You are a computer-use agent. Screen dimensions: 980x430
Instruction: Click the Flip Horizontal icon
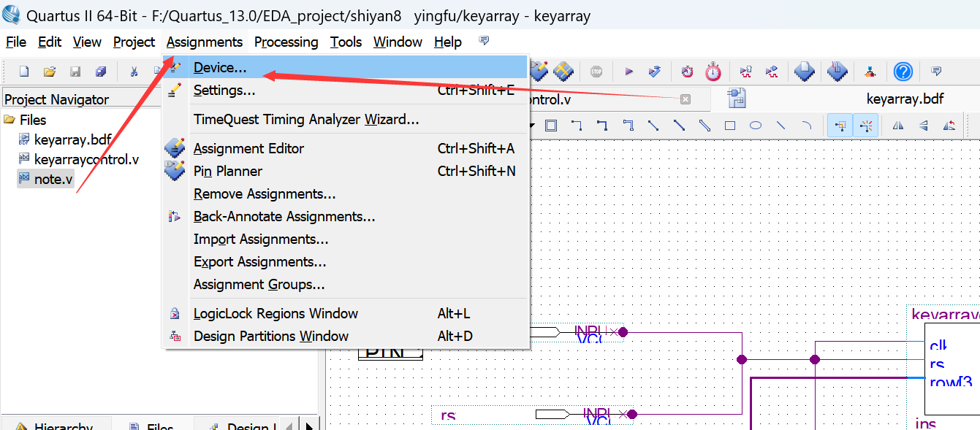click(x=898, y=126)
